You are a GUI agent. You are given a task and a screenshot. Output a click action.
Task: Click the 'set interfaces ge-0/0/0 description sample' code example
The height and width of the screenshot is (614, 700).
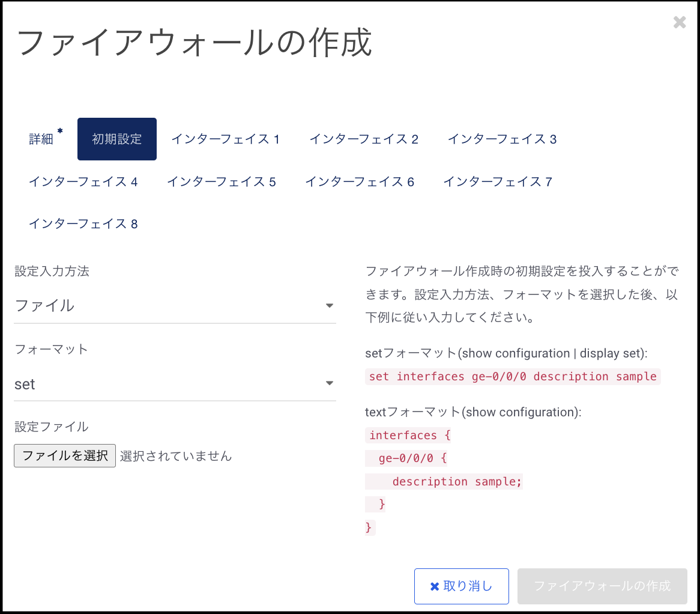tap(513, 376)
